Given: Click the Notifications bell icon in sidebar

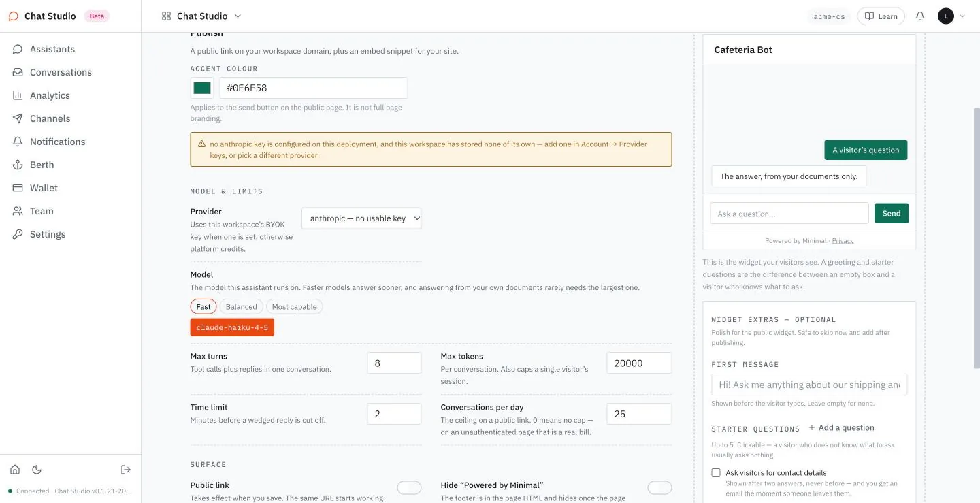Looking at the screenshot, I should pos(18,142).
